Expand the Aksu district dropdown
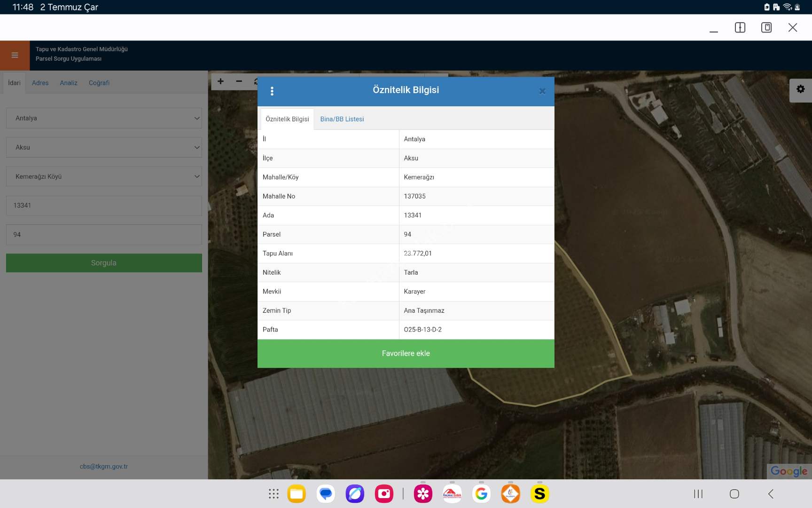This screenshot has width=812, height=508. pos(104,147)
